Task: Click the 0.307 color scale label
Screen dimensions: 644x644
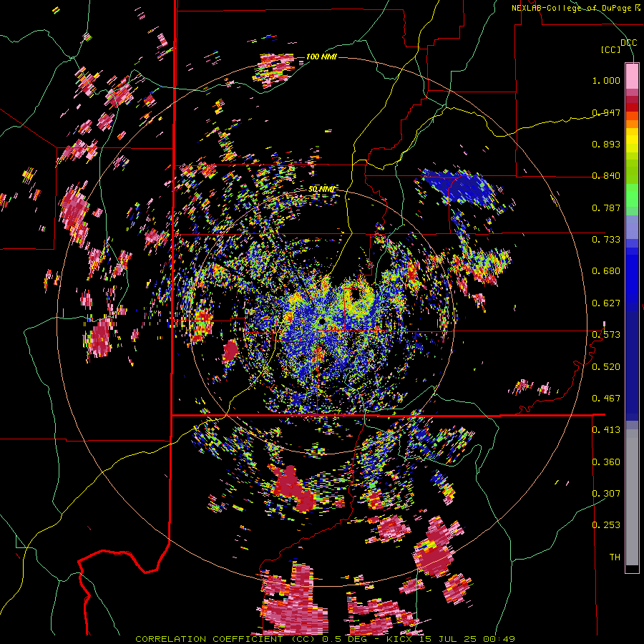Action: pos(606,494)
